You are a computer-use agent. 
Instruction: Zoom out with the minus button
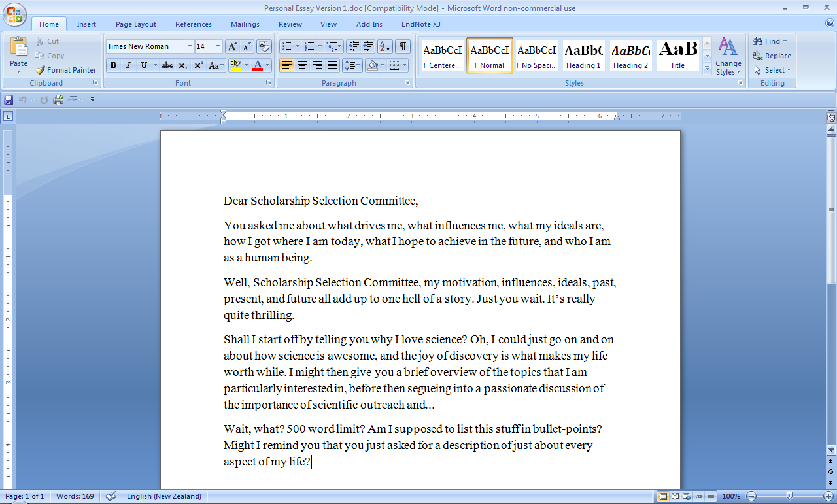(752, 496)
